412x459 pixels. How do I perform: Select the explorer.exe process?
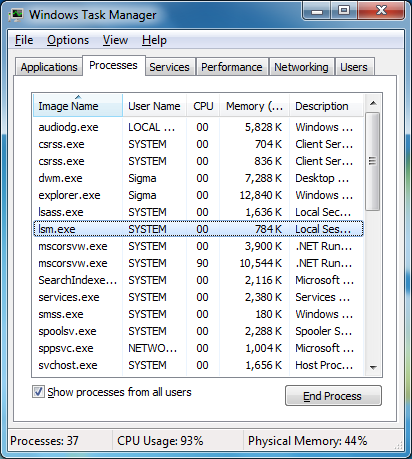point(198,195)
